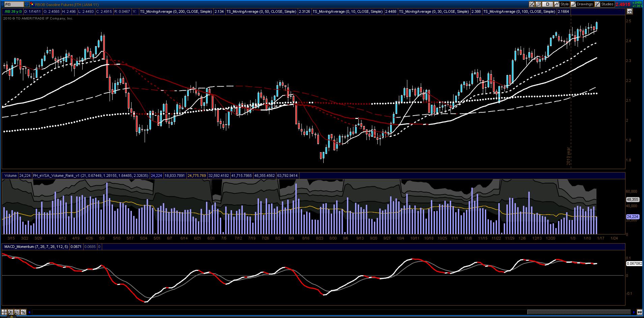Click the right scroll arrow of time scrollbar
644x318 pixels.
pyautogui.click(x=633, y=312)
